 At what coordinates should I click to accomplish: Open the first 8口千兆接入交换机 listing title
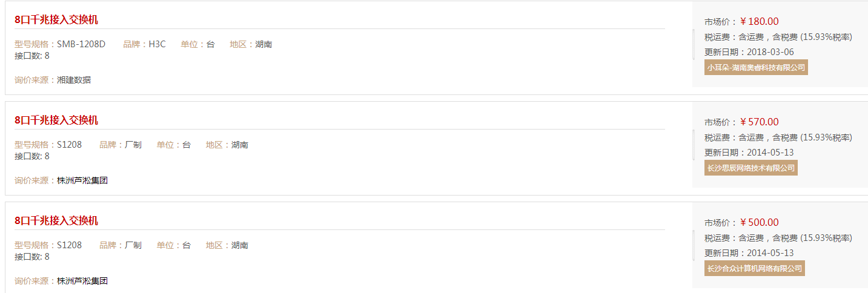pyautogui.click(x=56, y=20)
